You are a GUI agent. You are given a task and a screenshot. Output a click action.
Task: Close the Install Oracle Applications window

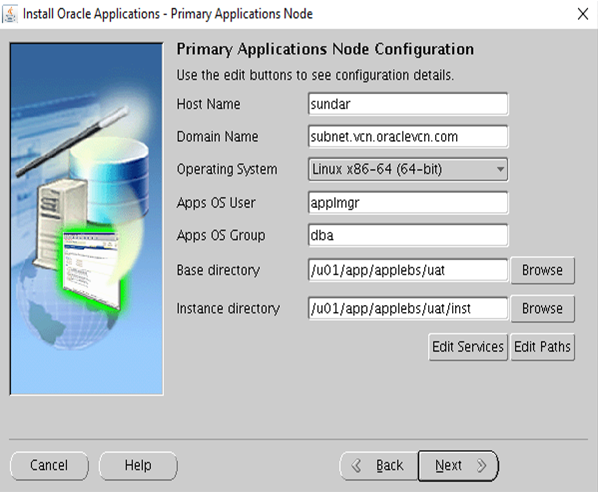(x=583, y=14)
